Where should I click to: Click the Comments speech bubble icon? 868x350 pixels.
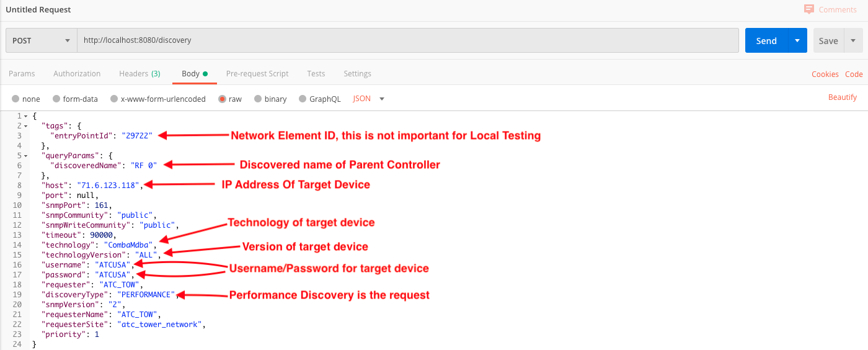tap(808, 9)
